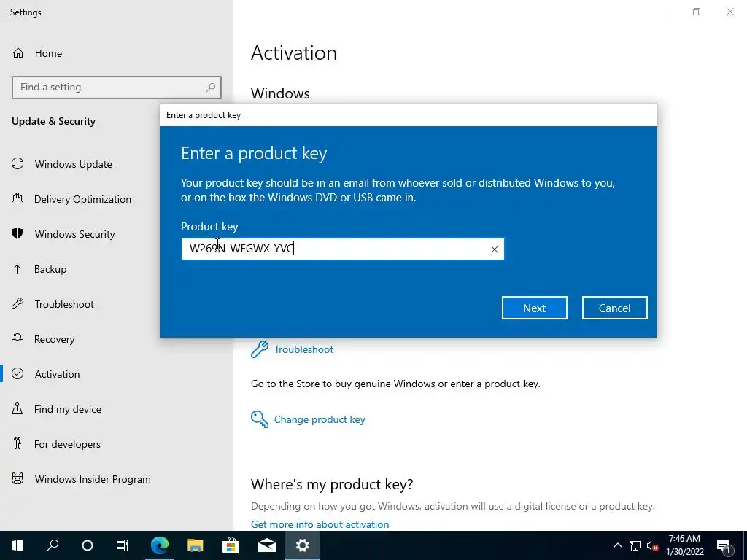Click the Where's my product key? heading
Screen dimensions: 747x560
[x=332, y=484]
